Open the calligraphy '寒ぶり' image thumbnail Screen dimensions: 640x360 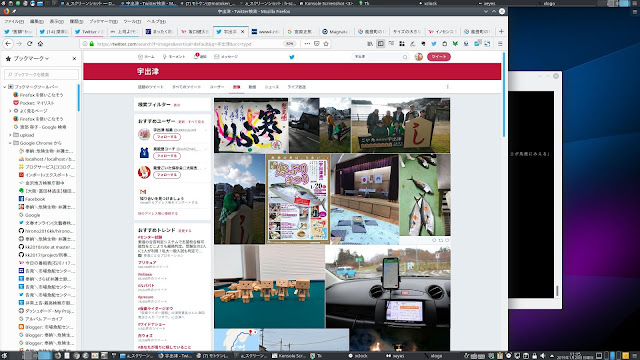[x=251, y=125]
